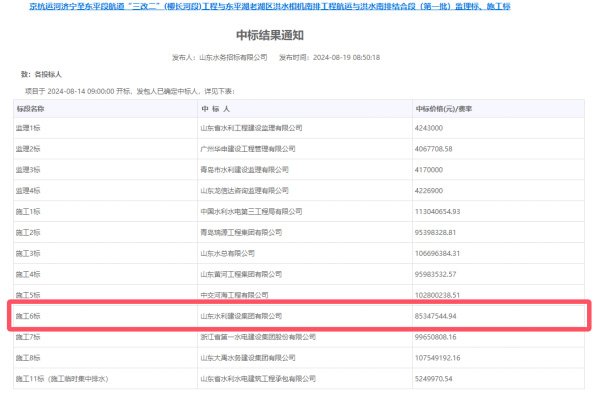This screenshot has width=598, height=393.
Task: Click bidder 山东水总有限公司
Action: tap(227, 253)
